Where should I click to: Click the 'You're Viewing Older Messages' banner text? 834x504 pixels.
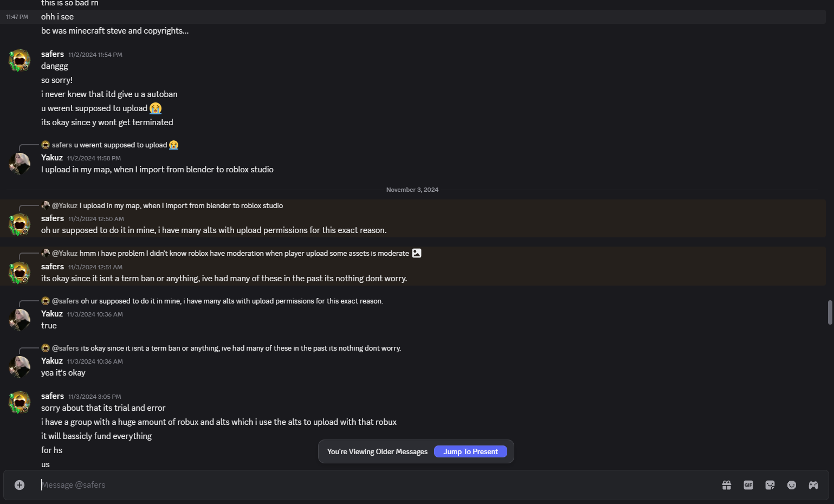[x=377, y=452]
